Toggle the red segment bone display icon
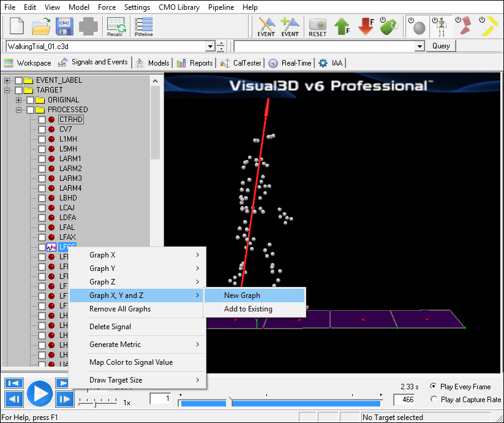The height and width of the screenshot is (423, 504). point(464,26)
